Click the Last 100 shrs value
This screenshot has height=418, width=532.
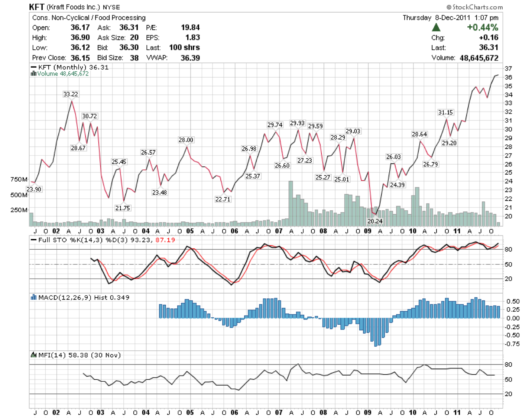pyautogui.click(x=184, y=48)
